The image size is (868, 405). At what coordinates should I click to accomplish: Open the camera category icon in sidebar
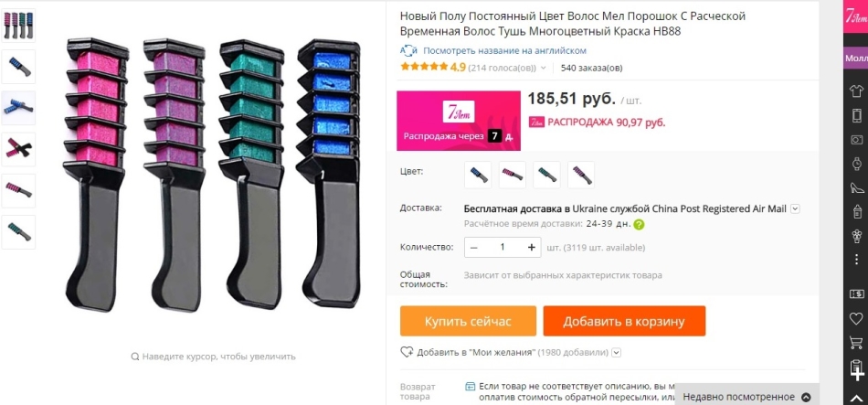tap(856, 140)
